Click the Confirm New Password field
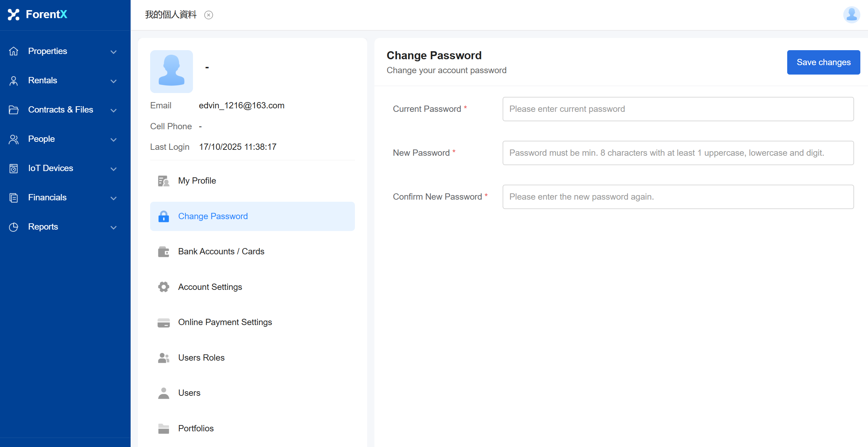The height and width of the screenshot is (447, 868). (x=678, y=197)
